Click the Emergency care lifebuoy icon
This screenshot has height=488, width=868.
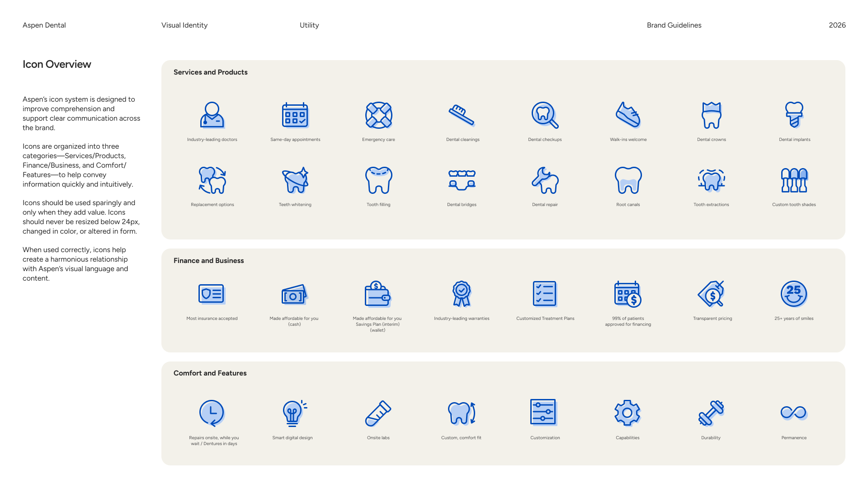[x=378, y=115]
